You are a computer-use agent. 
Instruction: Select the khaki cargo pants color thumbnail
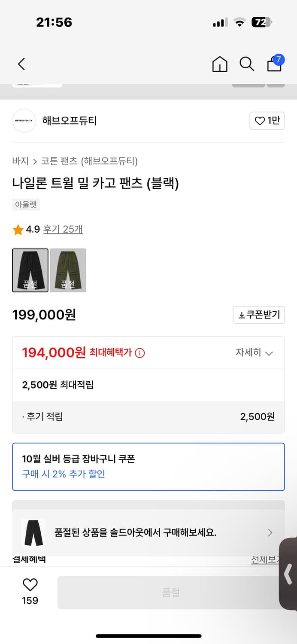pos(68,270)
